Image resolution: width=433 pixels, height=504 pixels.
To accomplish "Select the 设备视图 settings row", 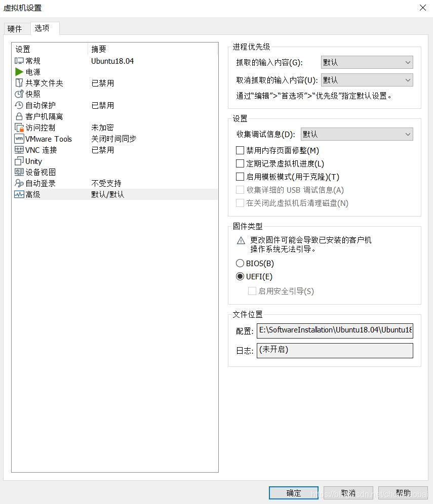I will pos(115,172).
